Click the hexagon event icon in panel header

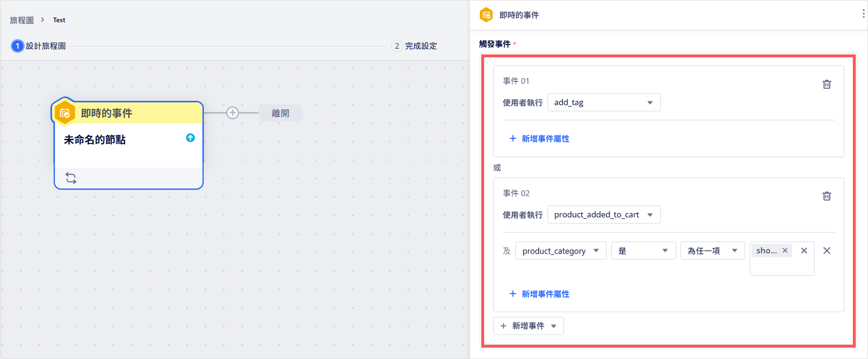pyautogui.click(x=486, y=15)
